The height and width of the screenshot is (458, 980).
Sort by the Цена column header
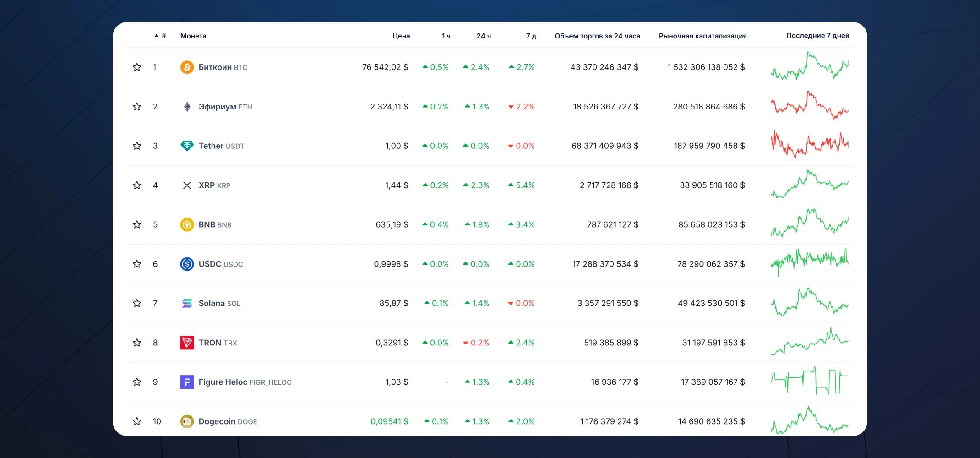point(401,36)
